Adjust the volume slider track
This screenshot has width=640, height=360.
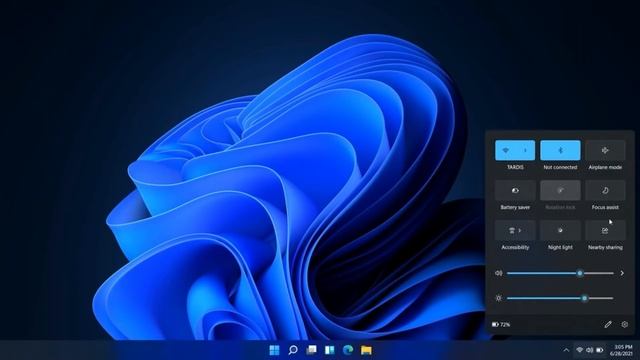coord(560,273)
